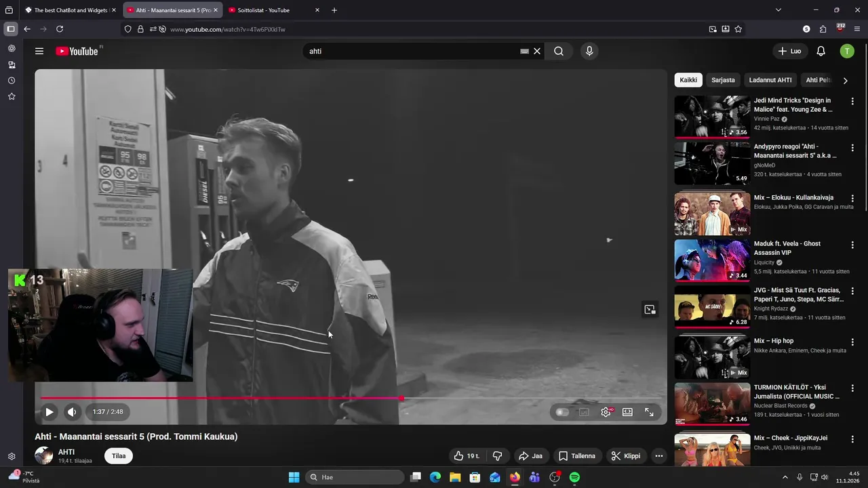Open miniplayer icon on the video
Screen dimensions: 868x488
[650, 310]
